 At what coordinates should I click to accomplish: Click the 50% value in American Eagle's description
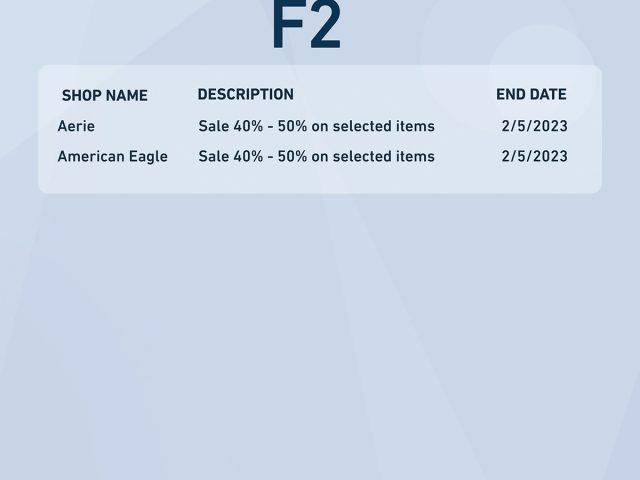click(x=292, y=156)
